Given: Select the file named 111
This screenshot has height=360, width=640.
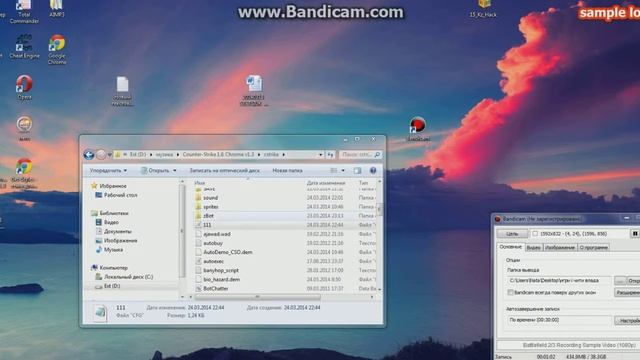Looking at the screenshot, I should (x=207, y=225).
